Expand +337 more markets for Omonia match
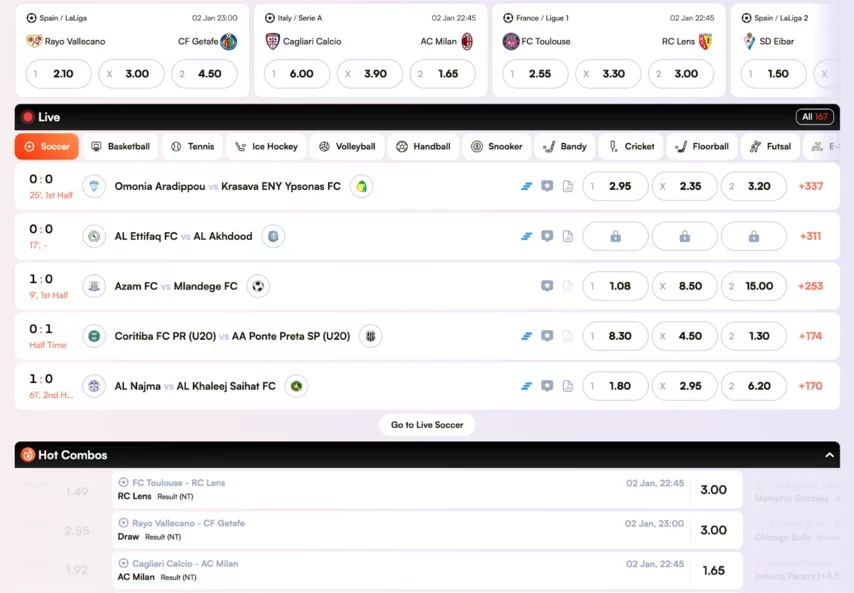The height and width of the screenshot is (593, 854). [x=810, y=186]
